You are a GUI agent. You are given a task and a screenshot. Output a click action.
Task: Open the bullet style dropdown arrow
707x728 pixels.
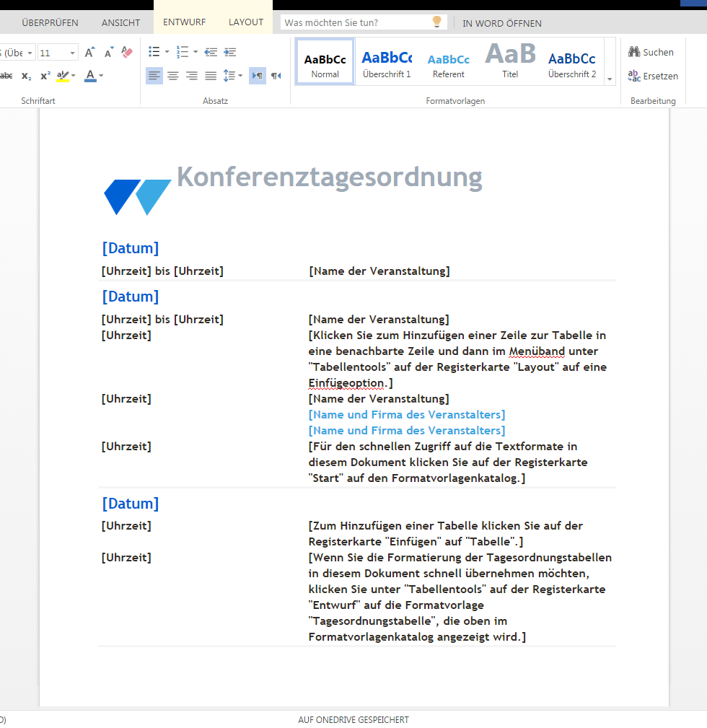click(x=167, y=52)
